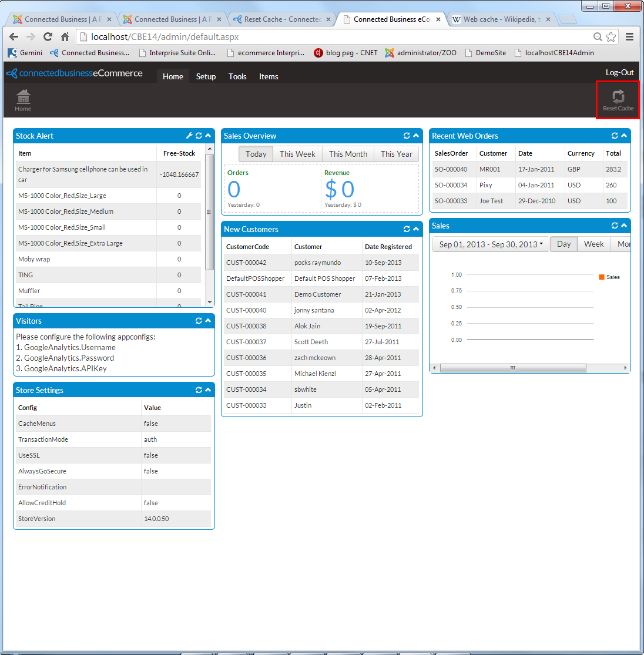Open the Setup menu
The width and height of the screenshot is (644, 655).
[x=206, y=76]
